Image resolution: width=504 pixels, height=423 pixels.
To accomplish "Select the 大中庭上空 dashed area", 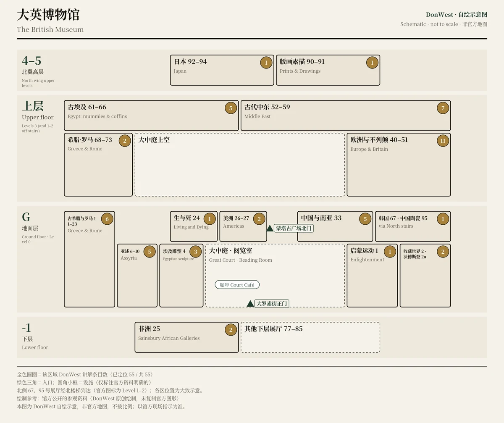I will pyautogui.click(x=240, y=165).
